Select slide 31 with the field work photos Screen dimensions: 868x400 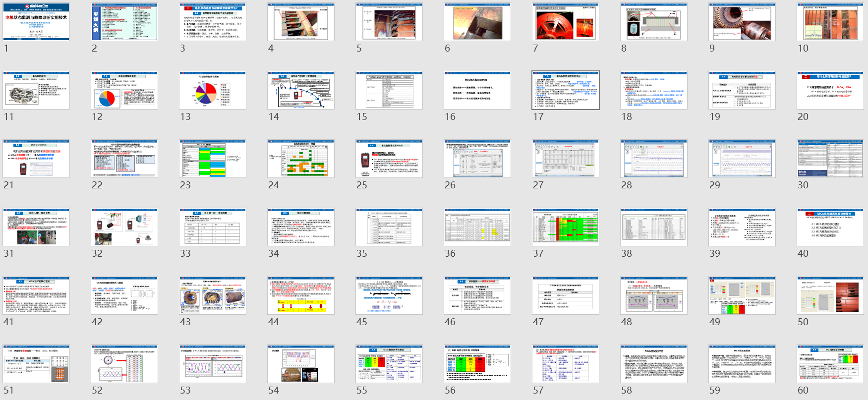coord(36,228)
